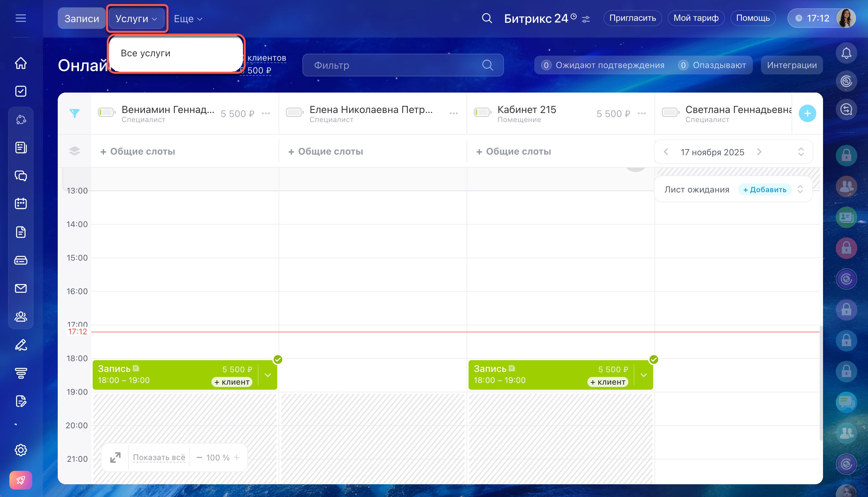Click the magnifier search icon near Битрикс 24

click(x=487, y=18)
